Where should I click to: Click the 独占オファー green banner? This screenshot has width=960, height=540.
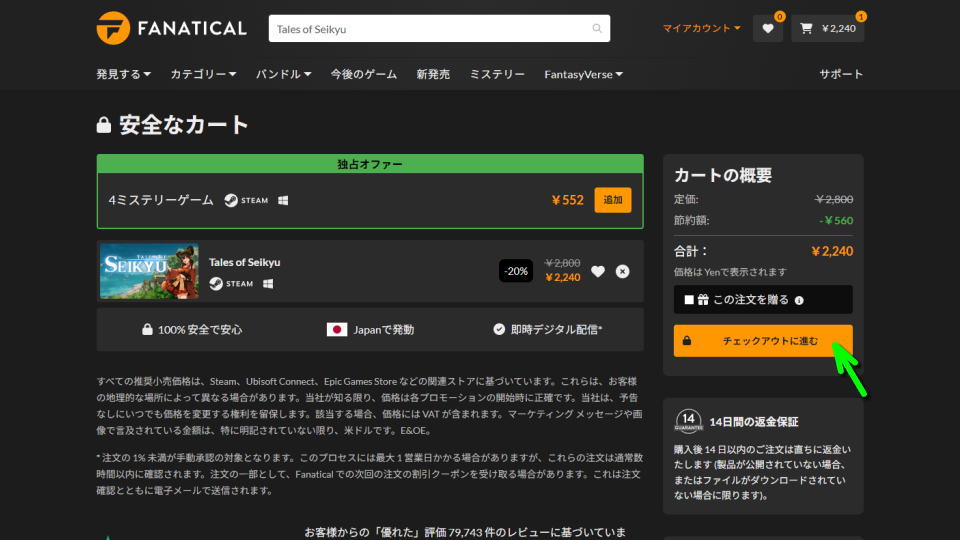coord(370,164)
